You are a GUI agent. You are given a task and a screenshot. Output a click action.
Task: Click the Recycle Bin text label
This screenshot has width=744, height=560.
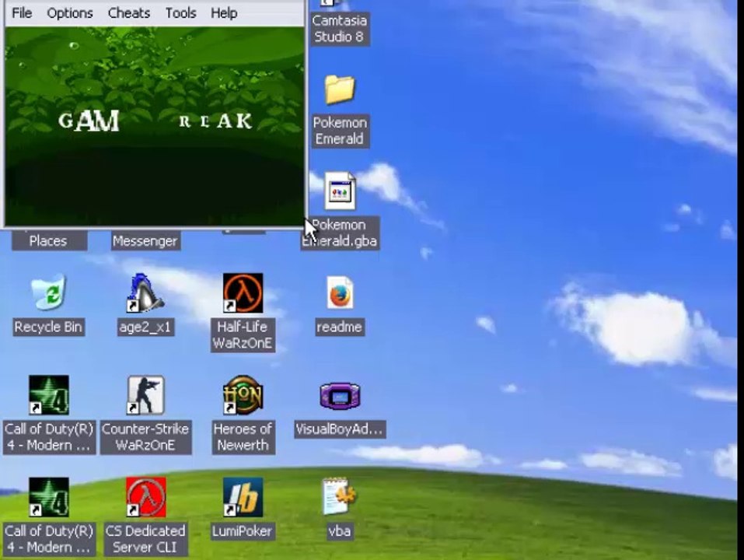coord(48,327)
